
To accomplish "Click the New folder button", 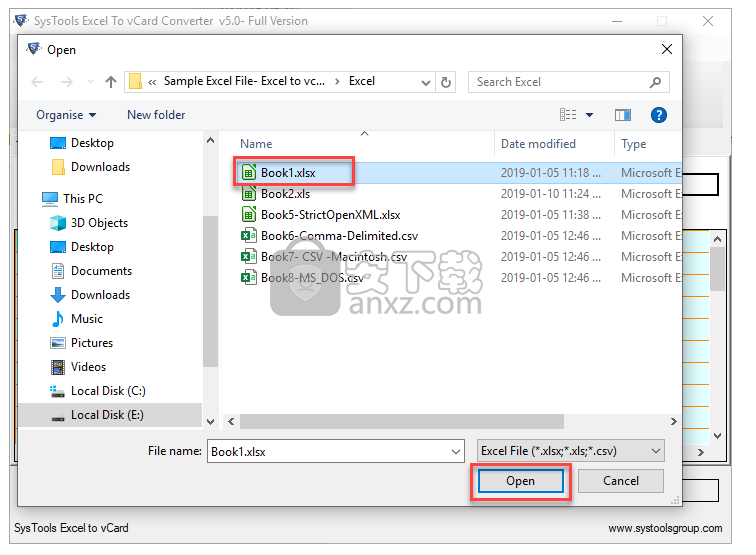I will [156, 115].
